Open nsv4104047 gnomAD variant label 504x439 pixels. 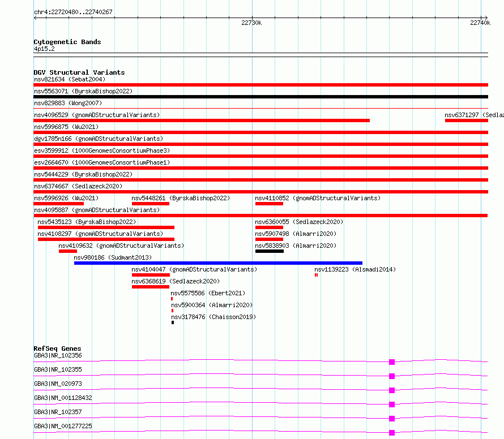(194, 269)
